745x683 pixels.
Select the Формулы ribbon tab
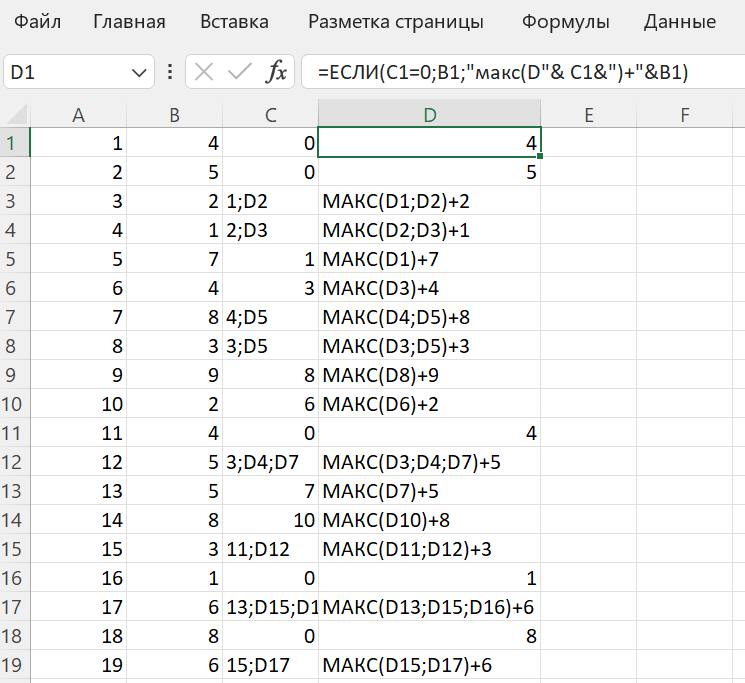(x=565, y=21)
